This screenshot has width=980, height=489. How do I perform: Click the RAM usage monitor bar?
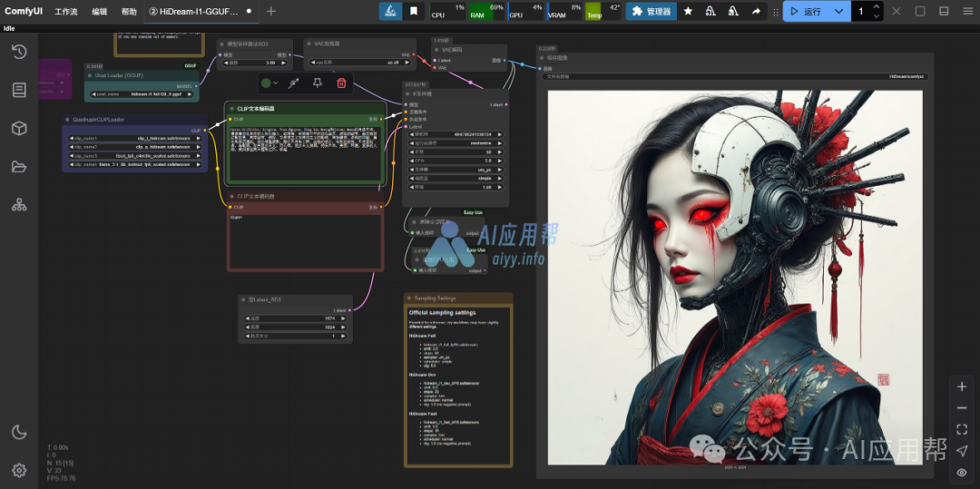tap(487, 11)
